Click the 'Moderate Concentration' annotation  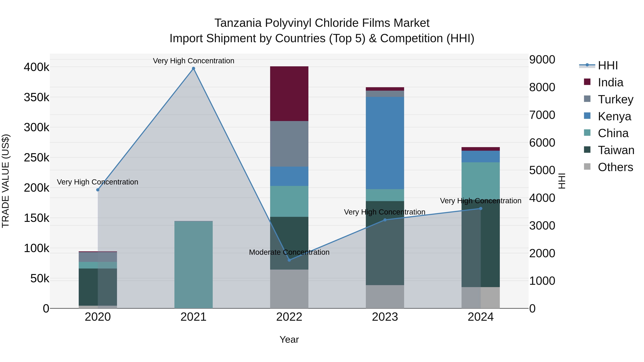[289, 252]
